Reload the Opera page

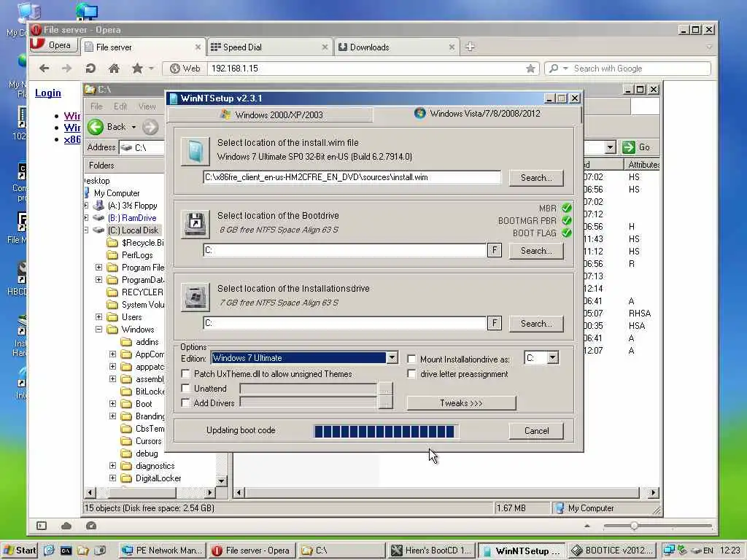pyautogui.click(x=90, y=69)
